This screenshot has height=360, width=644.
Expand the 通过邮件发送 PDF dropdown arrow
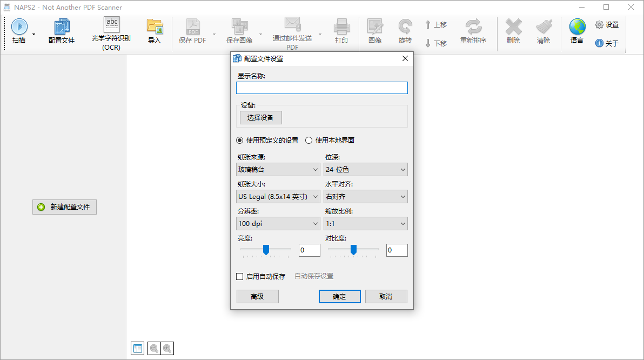[x=319, y=34]
